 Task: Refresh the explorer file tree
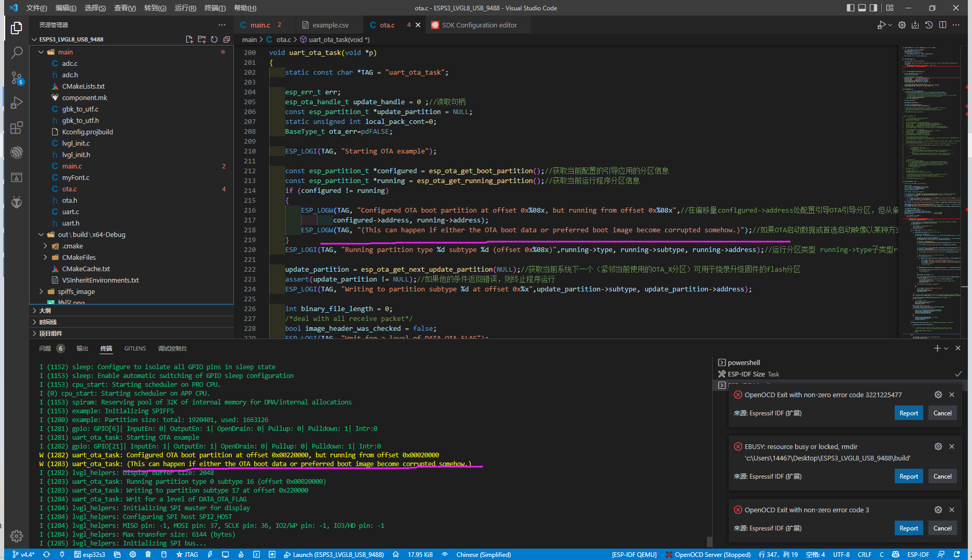click(x=214, y=39)
